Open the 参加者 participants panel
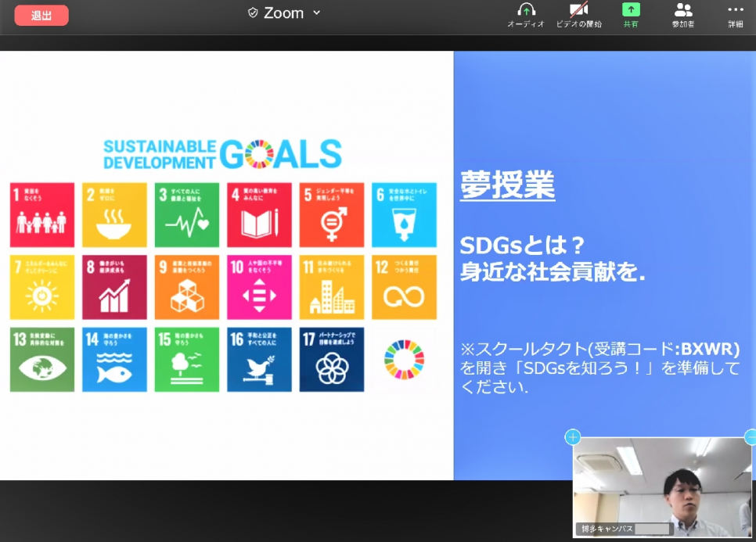756x542 pixels. click(x=683, y=16)
